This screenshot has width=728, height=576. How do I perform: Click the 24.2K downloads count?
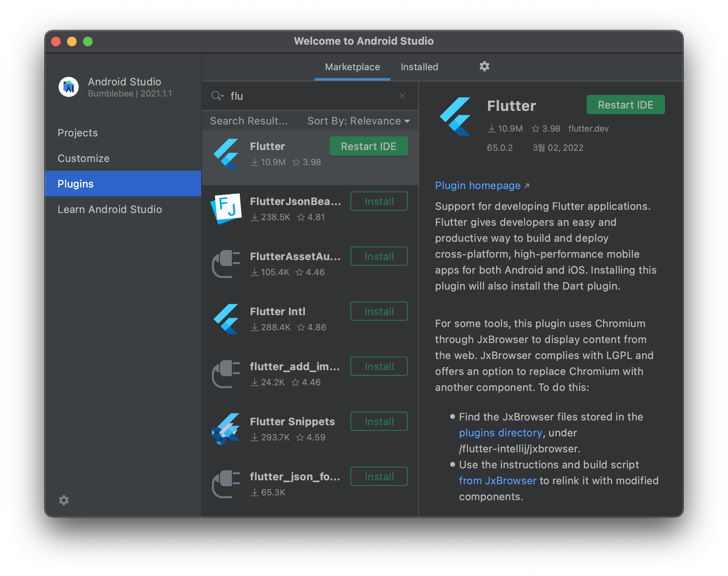tap(268, 382)
